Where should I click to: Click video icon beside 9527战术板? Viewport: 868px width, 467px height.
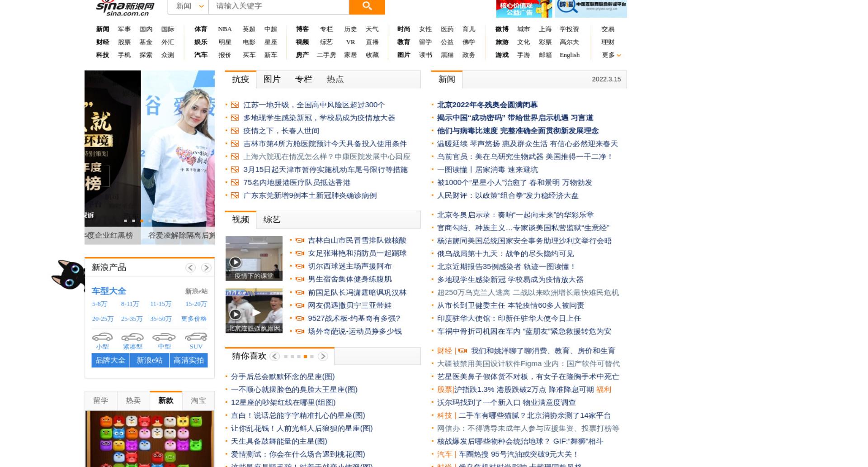(x=299, y=319)
